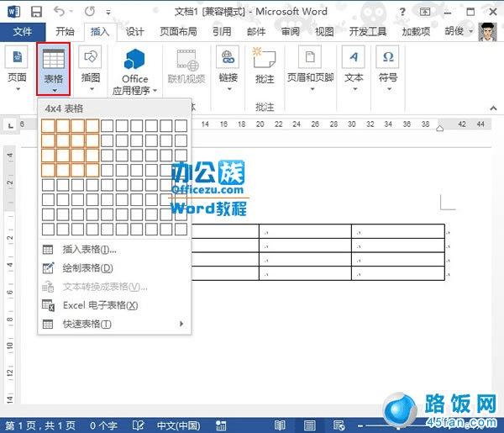The image size is (504, 433).
Task: Open the 审阅 (Review) tab
Action: click(x=291, y=31)
